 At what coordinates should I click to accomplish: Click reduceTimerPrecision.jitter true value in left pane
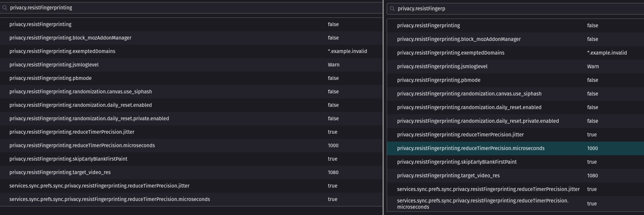pyautogui.click(x=332, y=132)
